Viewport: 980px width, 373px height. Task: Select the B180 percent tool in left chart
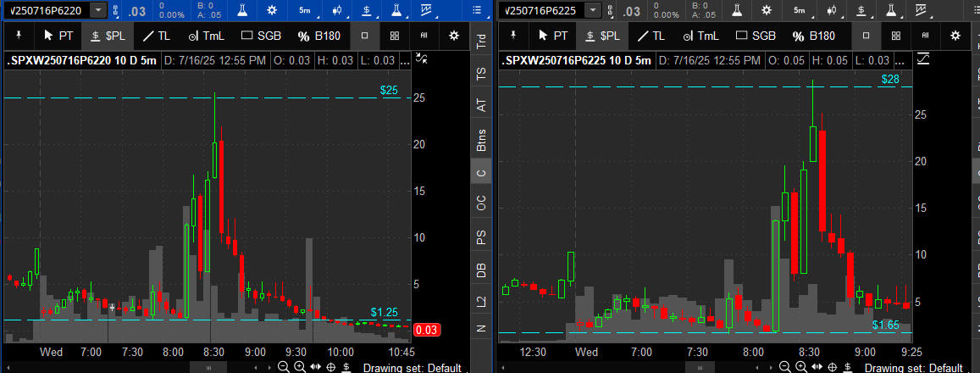317,36
